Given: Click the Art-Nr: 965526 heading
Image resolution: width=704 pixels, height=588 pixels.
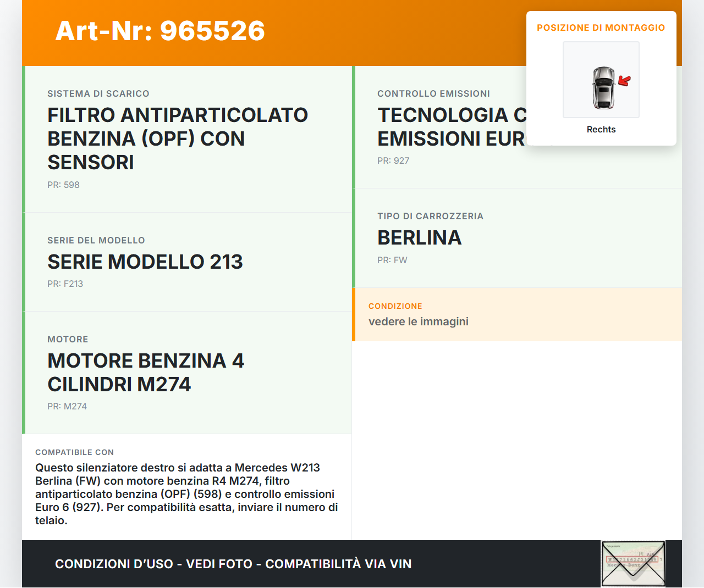Looking at the screenshot, I should click(159, 31).
